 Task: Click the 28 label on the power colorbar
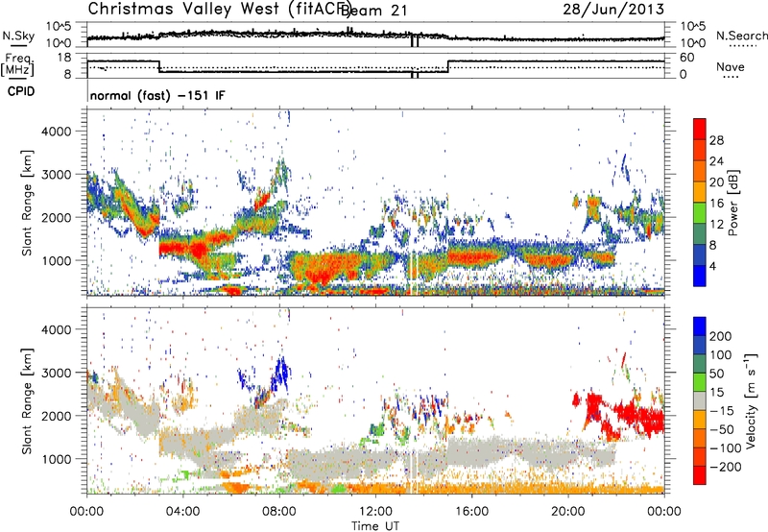click(x=716, y=140)
